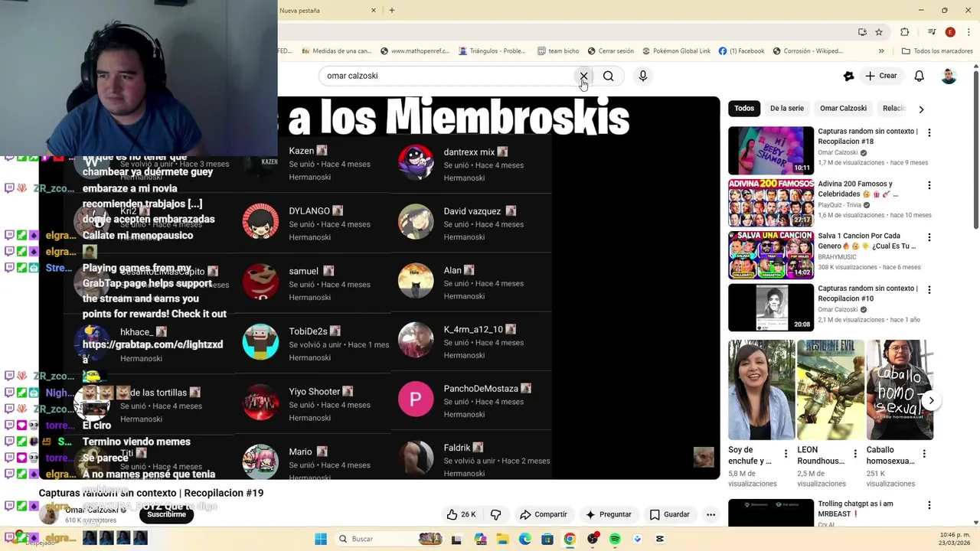The image size is (980, 551).
Task: Click the Crear button
Action: (x=881, y=76)
